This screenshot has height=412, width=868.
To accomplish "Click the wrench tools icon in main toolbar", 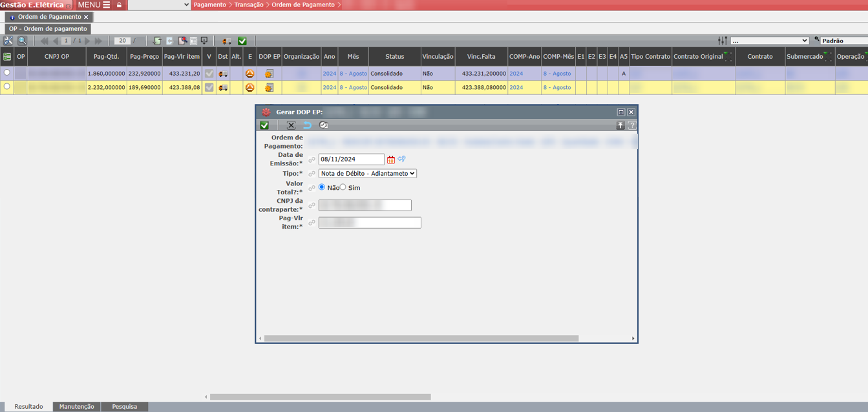I will [x=8, y=41].
